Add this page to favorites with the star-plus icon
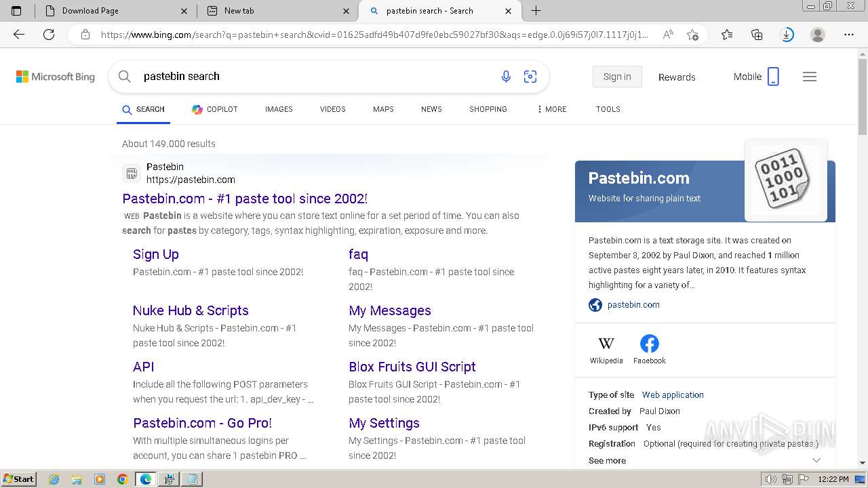Screen dimensions: 868x488 (x=692, y=35)
